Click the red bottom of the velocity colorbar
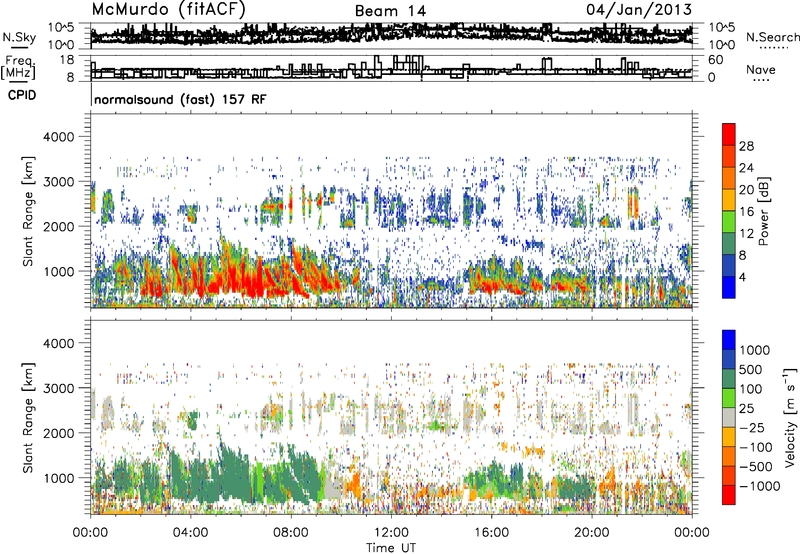Screen dimensions: 800x554 (x=729, y=495)
